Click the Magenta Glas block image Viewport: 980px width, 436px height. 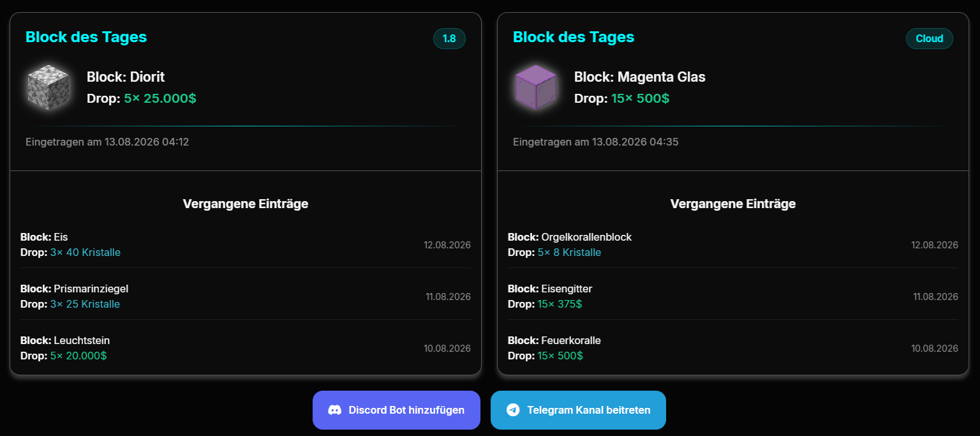536,87
